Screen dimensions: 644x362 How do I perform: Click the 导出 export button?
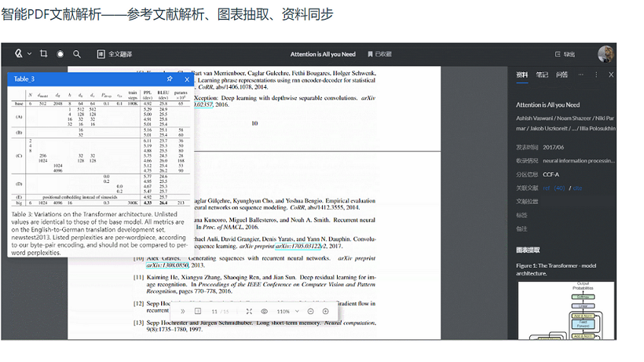click(565, 54)
